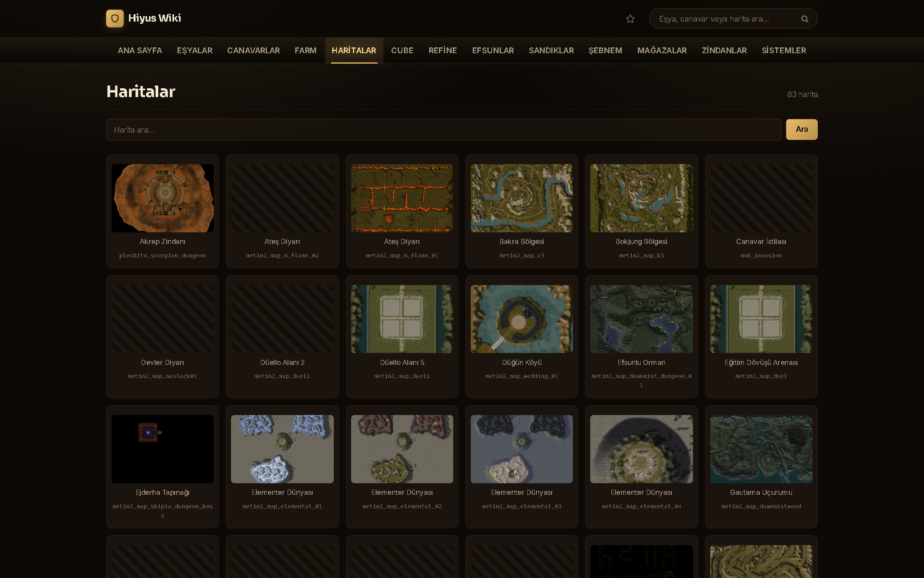924x578 pixels.
Task: Navigate to REFİNE page
Action: click(x=443, y=50)
